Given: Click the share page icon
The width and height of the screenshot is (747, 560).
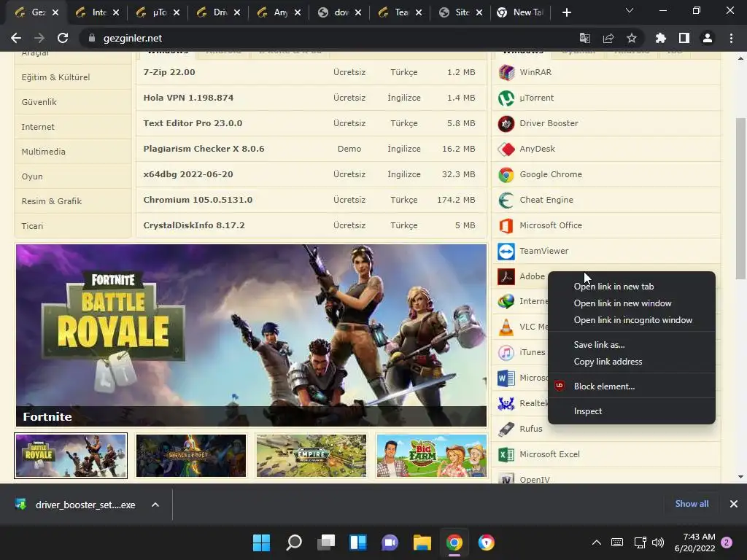Looking at the screenshot, I should [x=608, y=38].
